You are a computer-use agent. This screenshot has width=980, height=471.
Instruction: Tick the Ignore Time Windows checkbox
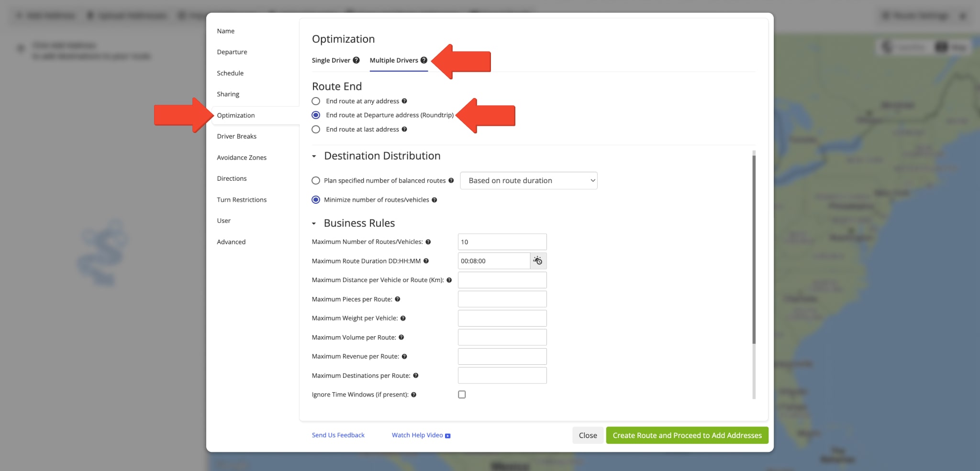point(462,394)
